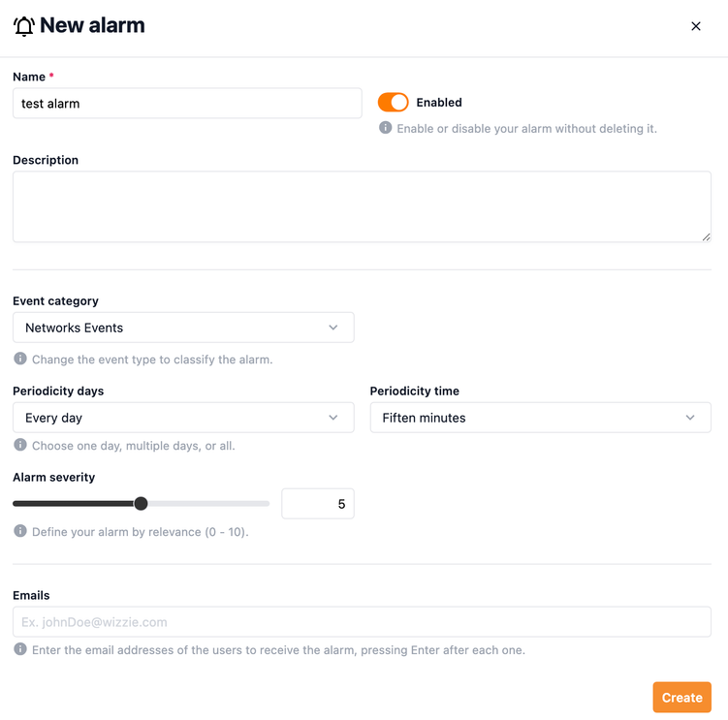Click info icon below Emails field
The width and height of the screenshot is (728, 720).
point(20,649)
